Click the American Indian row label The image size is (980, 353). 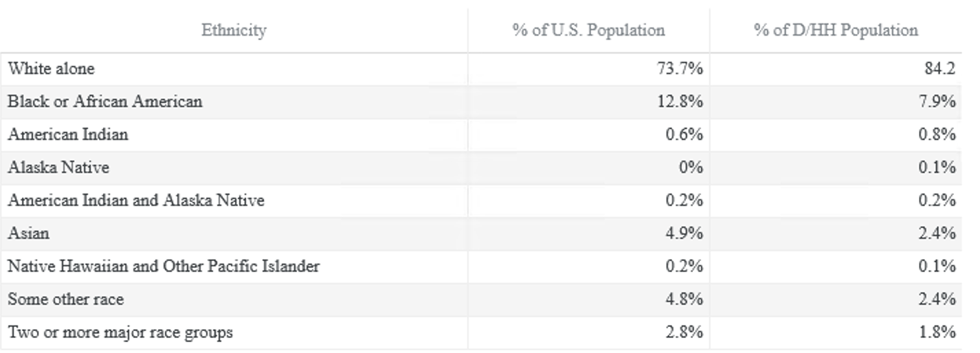point(67,135)
